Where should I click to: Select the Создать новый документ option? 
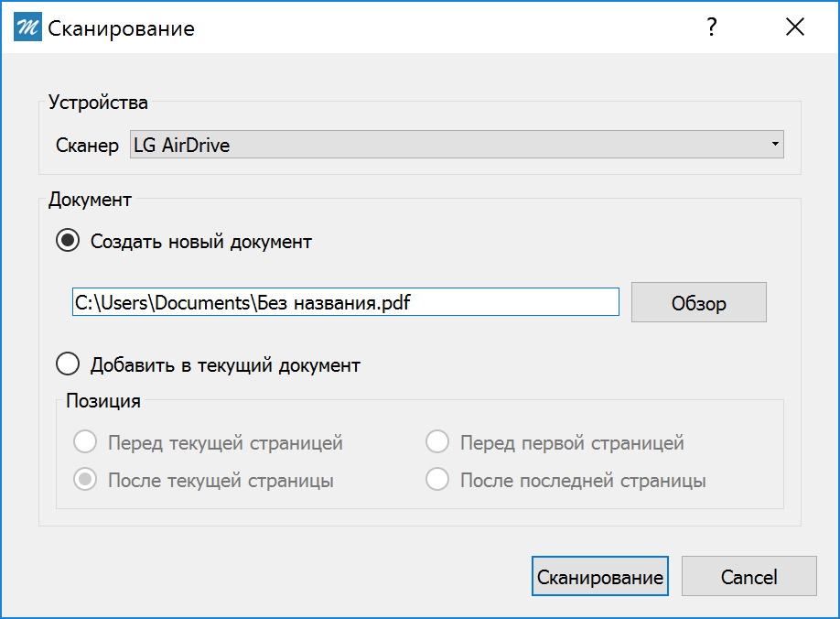coord(69,242)
